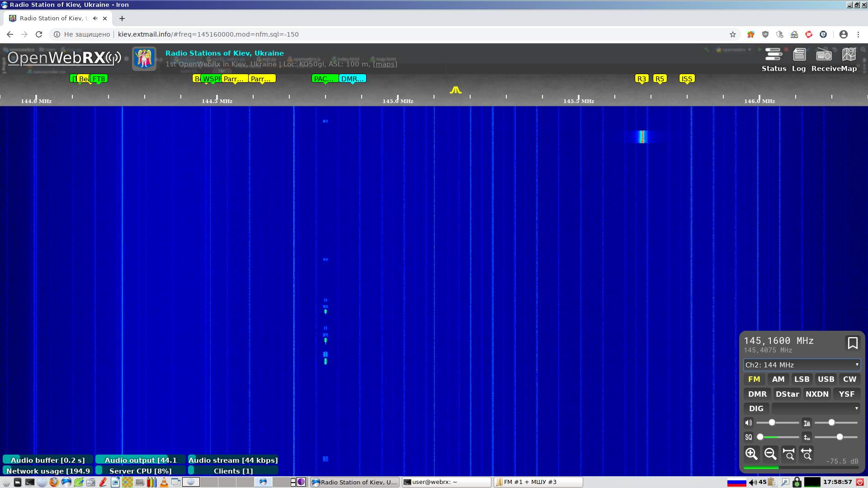The height and width of the screenshot is (488, 868).
Task: Click the yellow receiver passband marker
Action: 455,90
